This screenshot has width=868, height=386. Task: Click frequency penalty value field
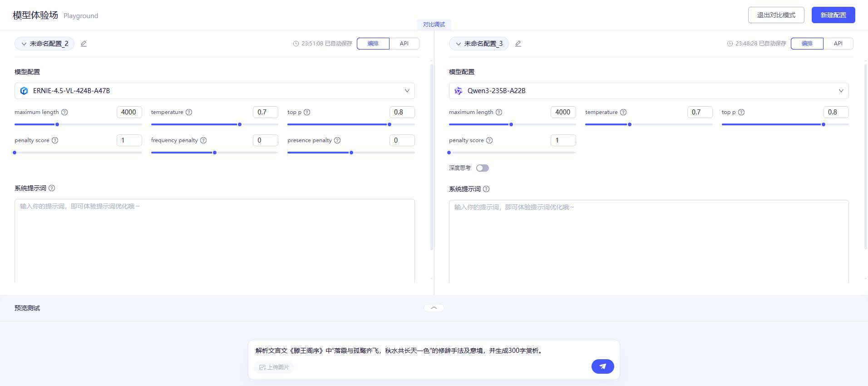(x=266, y=140)
